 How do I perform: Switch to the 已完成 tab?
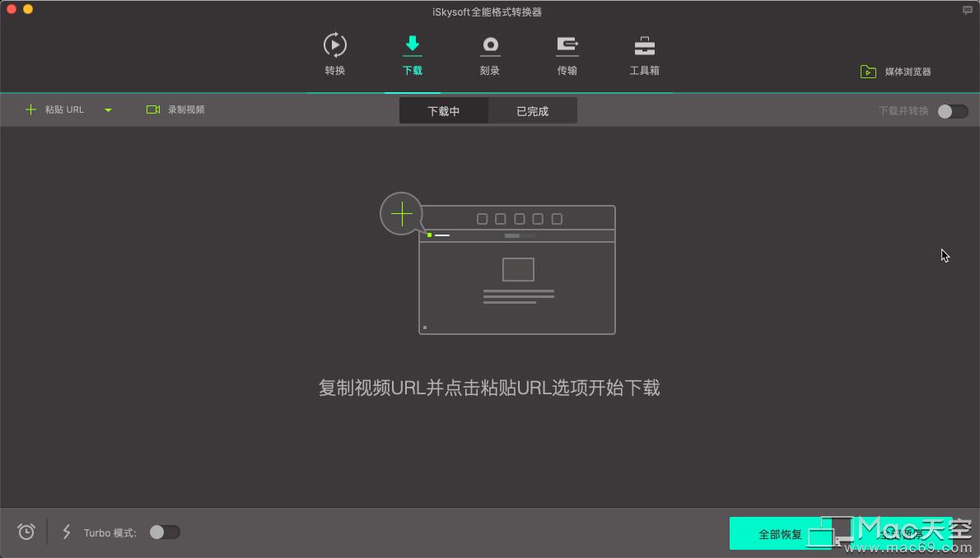(533, 110)
